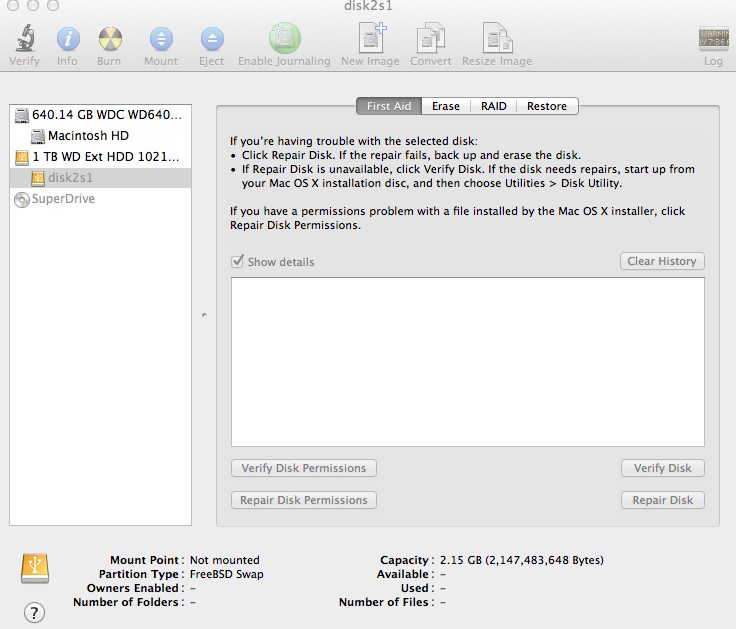736x629 pixels.
Task: Click the 'Not mounted' mount point value
Action: 225,560
